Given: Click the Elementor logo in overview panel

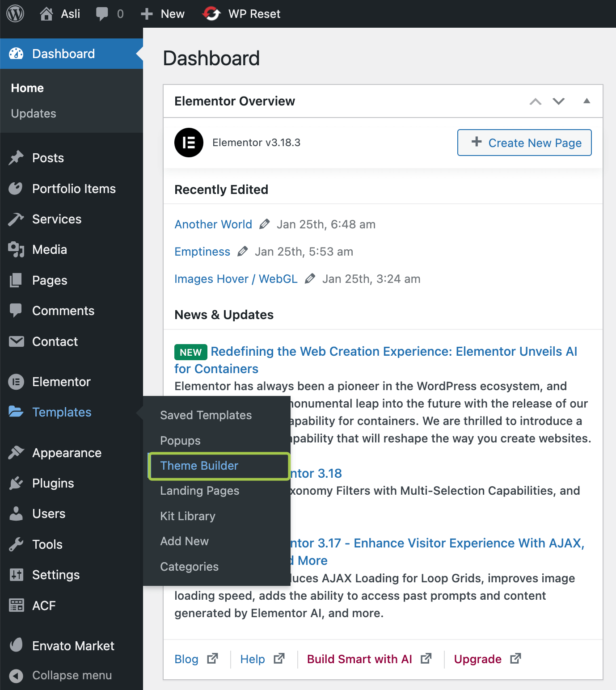Looking at the screenshot, I should pos(189,143).
